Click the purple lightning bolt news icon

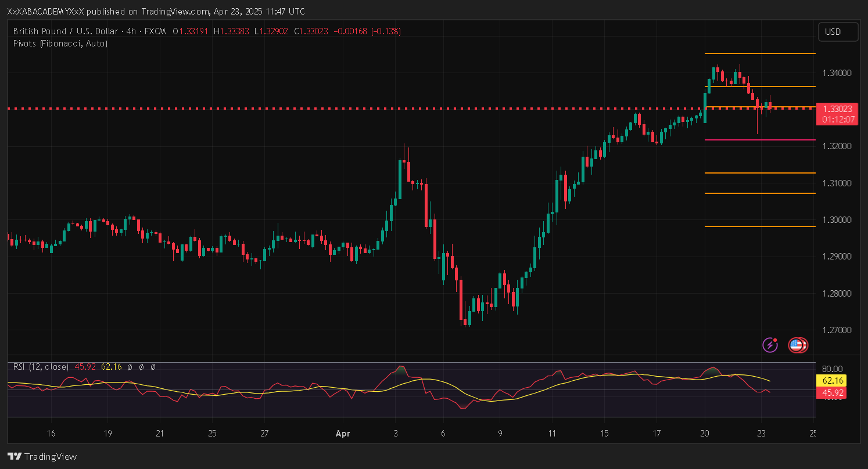[770, 345]
